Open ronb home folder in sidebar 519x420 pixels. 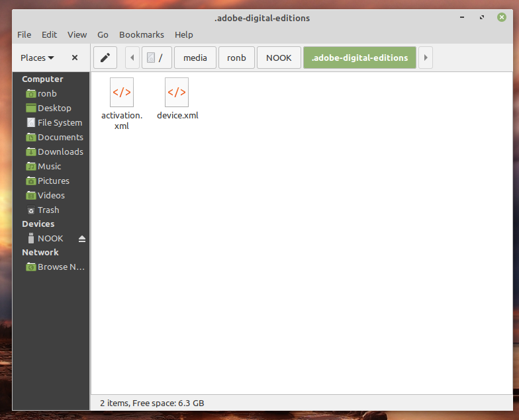click(52, 94)
